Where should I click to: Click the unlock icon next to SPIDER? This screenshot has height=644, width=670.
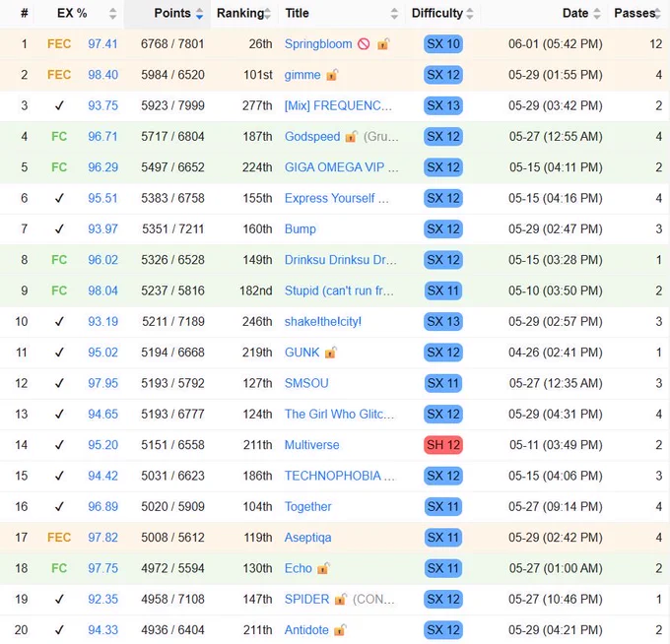pos(341,599)
